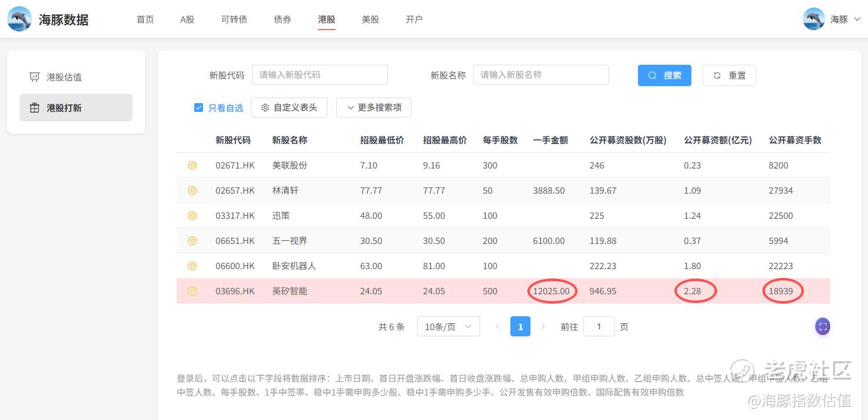The image size is (868, 420).
Task: Click 公开募资手数 value 18939
Action: point(781,291)
